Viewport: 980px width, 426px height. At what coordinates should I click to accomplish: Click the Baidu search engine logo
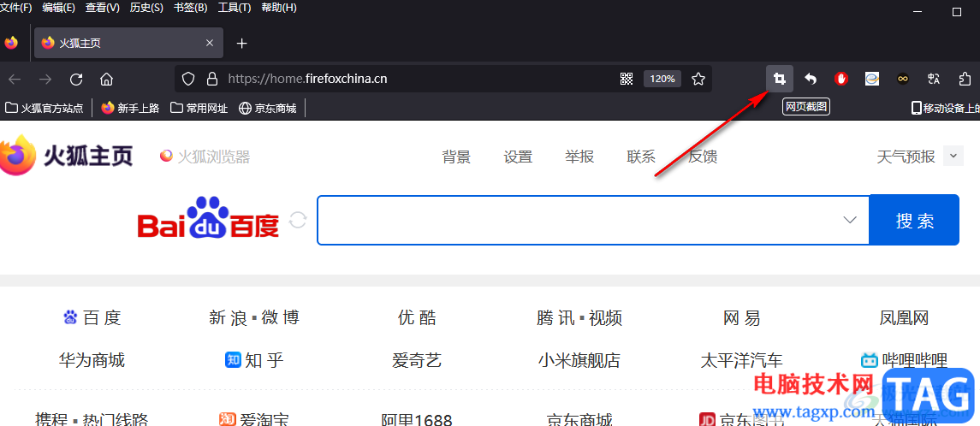(208, 219)
